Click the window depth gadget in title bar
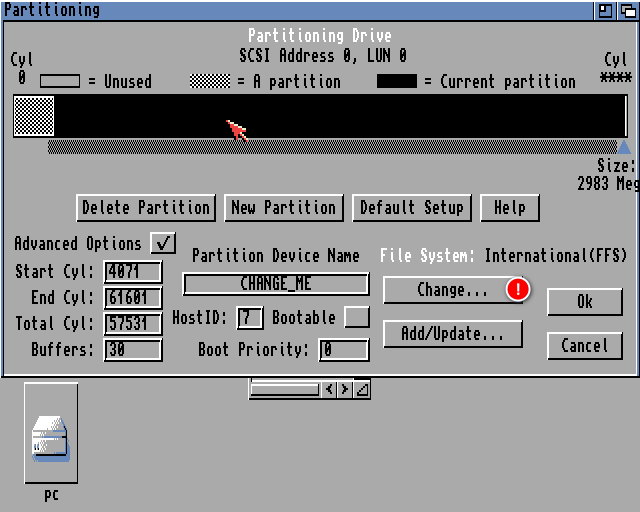 627,10
